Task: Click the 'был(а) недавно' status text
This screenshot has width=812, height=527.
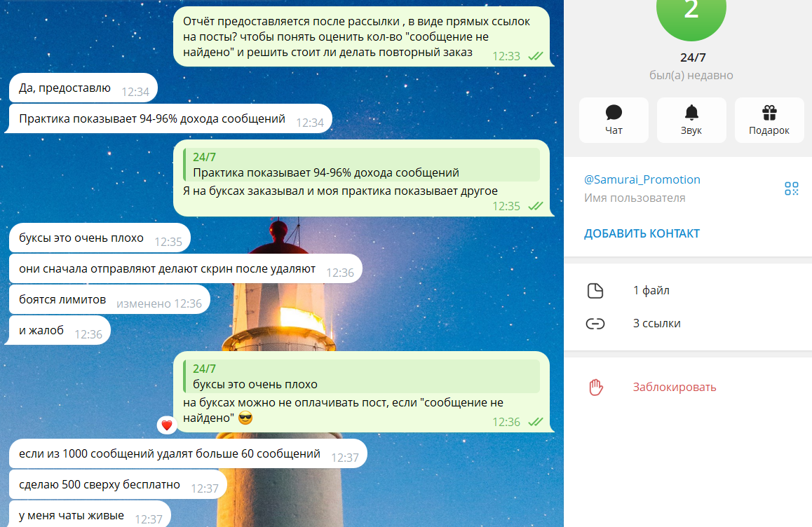Action: pos(691,75)
